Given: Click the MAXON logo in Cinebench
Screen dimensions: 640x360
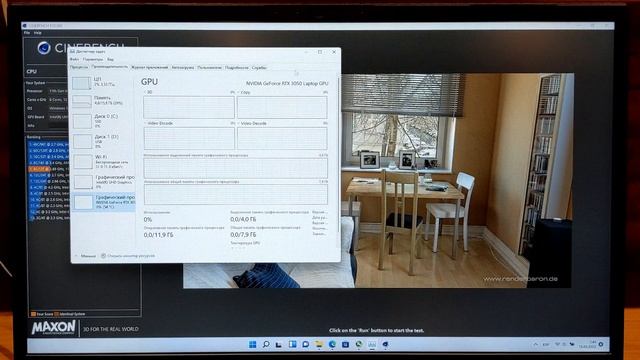Looking at the screenshot, I should (x=53, y=328).
